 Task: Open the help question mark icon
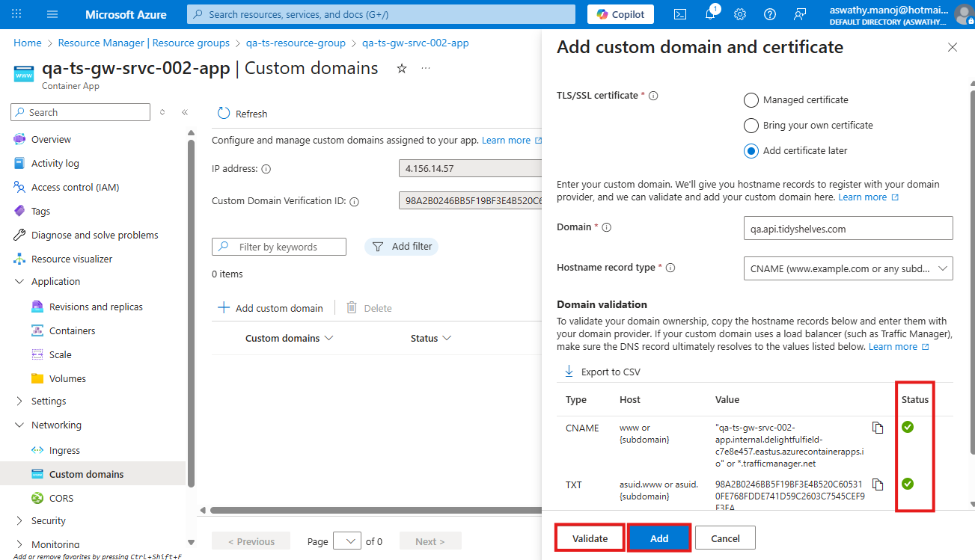[x=770, y=14]
